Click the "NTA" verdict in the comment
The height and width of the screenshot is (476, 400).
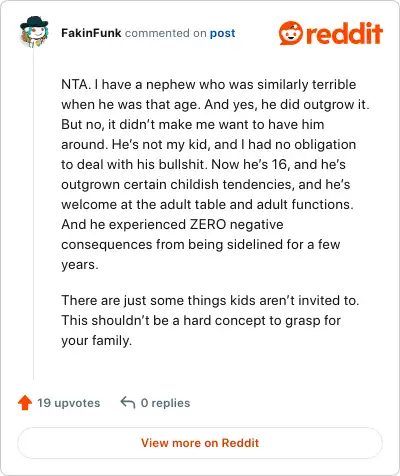coord(75,84)
